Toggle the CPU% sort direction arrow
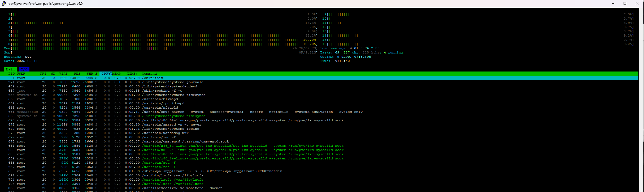The image size is (644, 192). tap(111, 74)
